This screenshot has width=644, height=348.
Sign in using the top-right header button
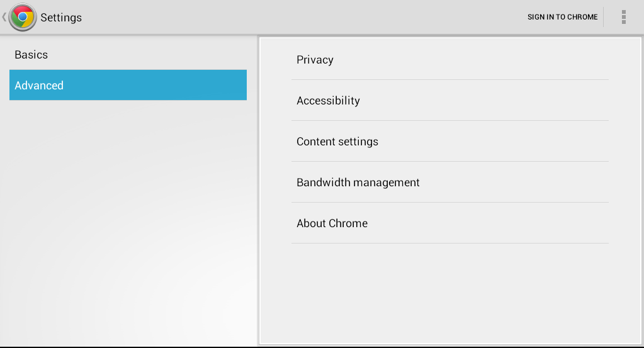coord(562,17)
